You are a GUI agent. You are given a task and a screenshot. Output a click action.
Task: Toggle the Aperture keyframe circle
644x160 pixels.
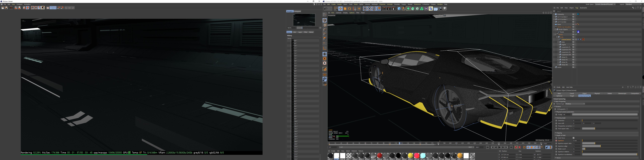pyautogui.click(x=556, y=141)
